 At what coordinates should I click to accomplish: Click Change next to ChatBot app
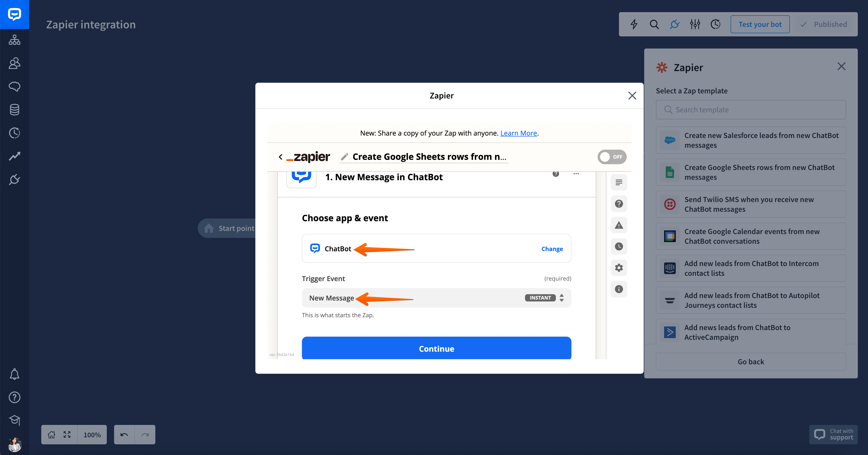tap(552, 249)
